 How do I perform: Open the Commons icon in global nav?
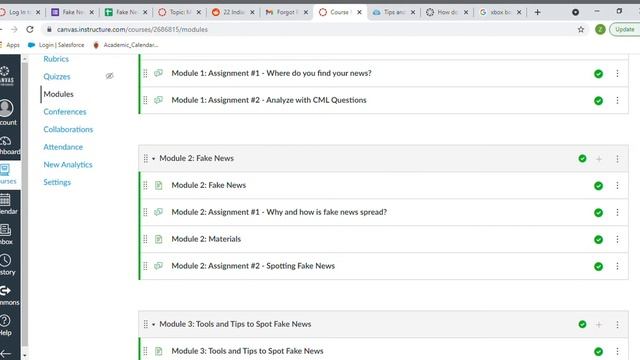pos(5,291)
